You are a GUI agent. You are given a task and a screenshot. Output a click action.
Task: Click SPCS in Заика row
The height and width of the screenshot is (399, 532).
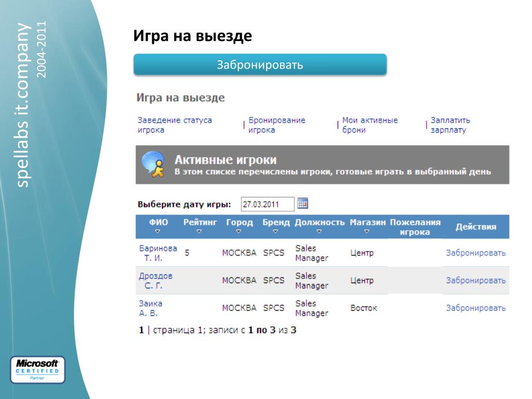coord(273,308)
